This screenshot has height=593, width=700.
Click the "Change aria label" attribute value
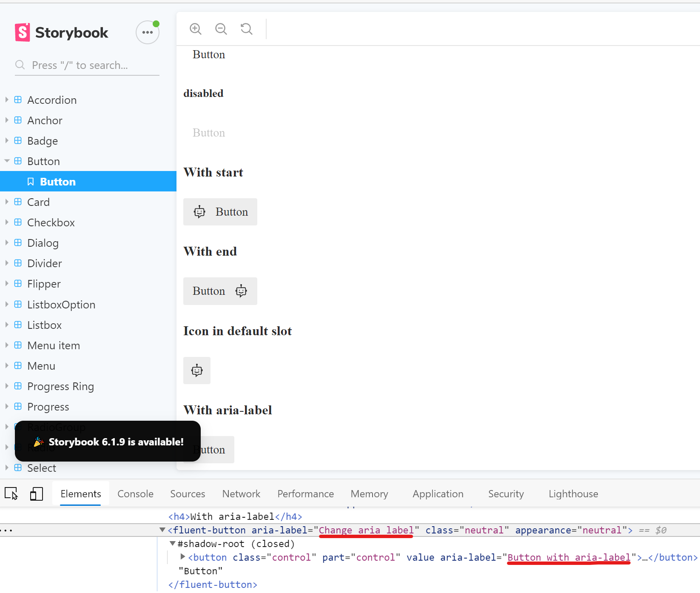point(366,530)
